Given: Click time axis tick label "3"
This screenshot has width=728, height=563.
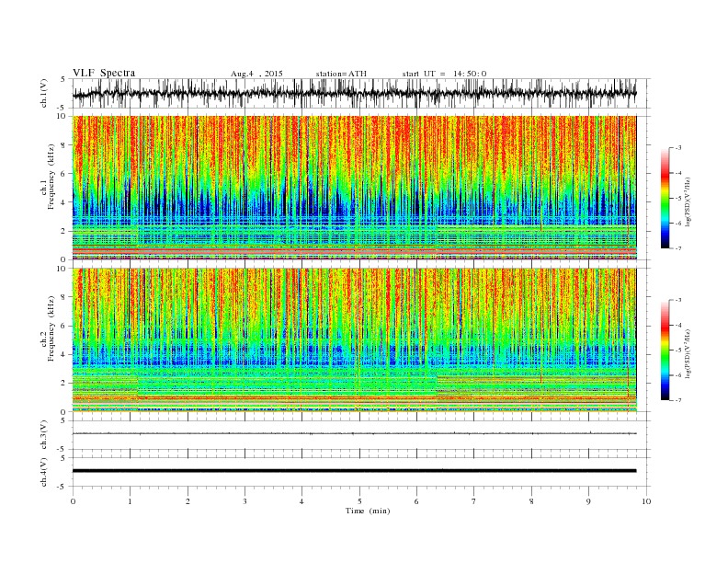Looking at the screenshot, I should point(245,501).
